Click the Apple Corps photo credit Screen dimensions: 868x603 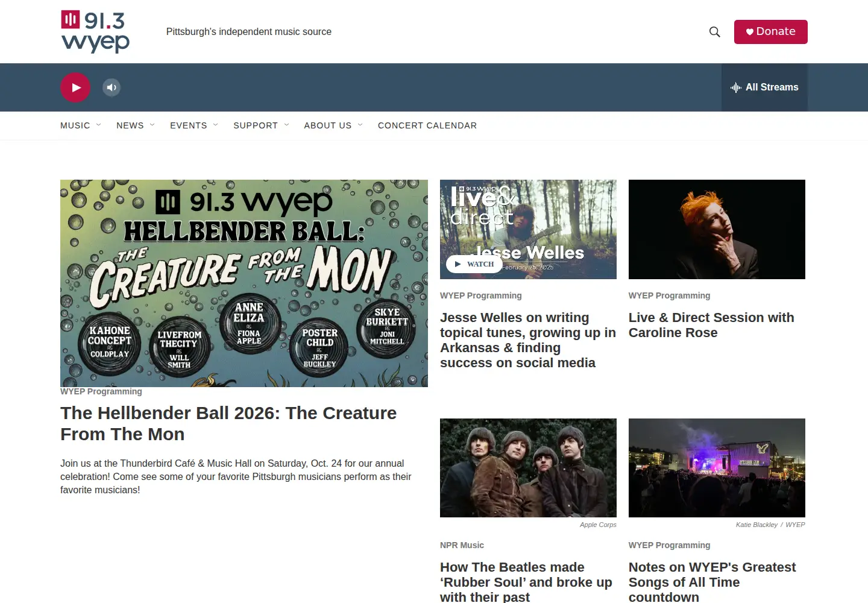[598, 525]
